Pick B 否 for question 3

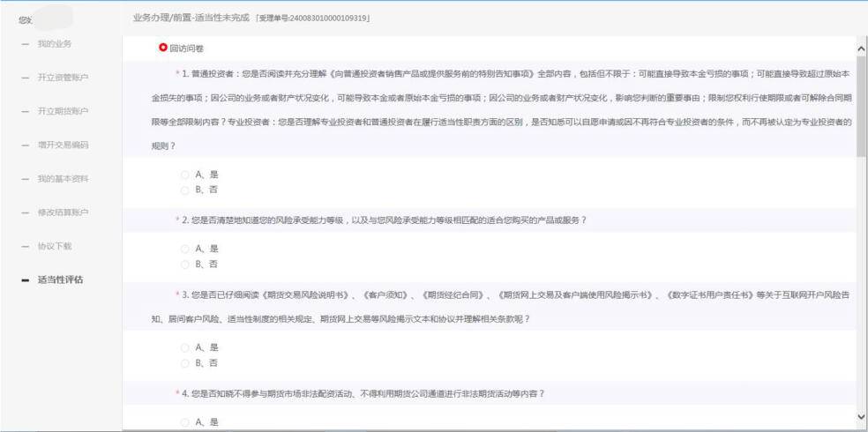tap(184, 362)
